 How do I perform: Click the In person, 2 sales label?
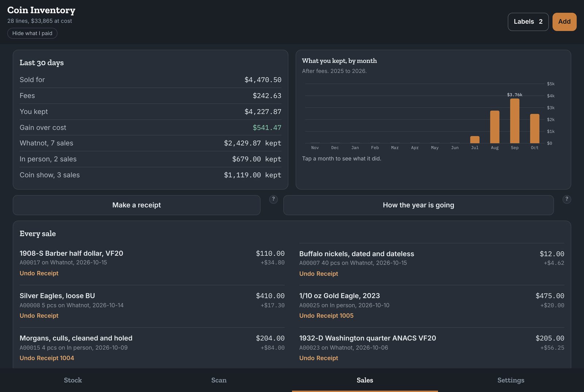(48, 159)
